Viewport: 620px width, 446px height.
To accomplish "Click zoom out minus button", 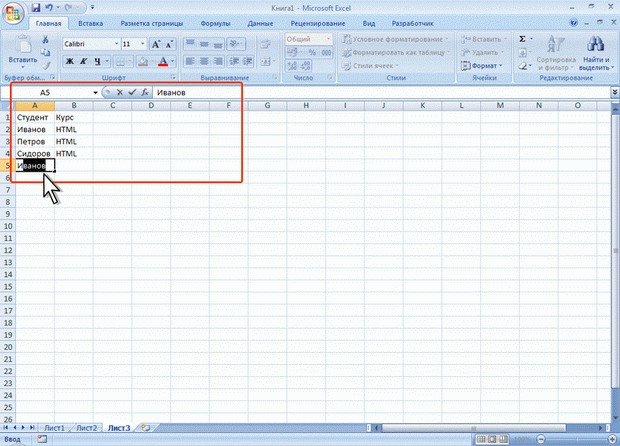I will [x=541, y=439].
